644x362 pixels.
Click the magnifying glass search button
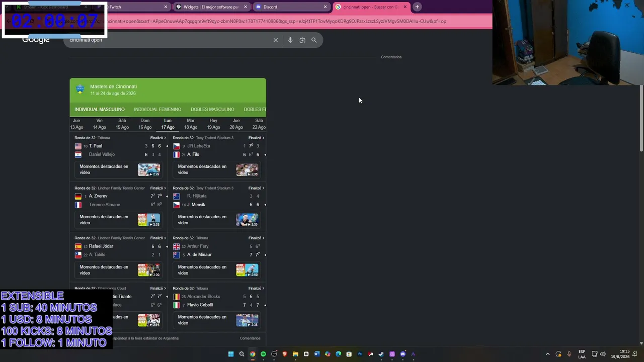(314, 40)
